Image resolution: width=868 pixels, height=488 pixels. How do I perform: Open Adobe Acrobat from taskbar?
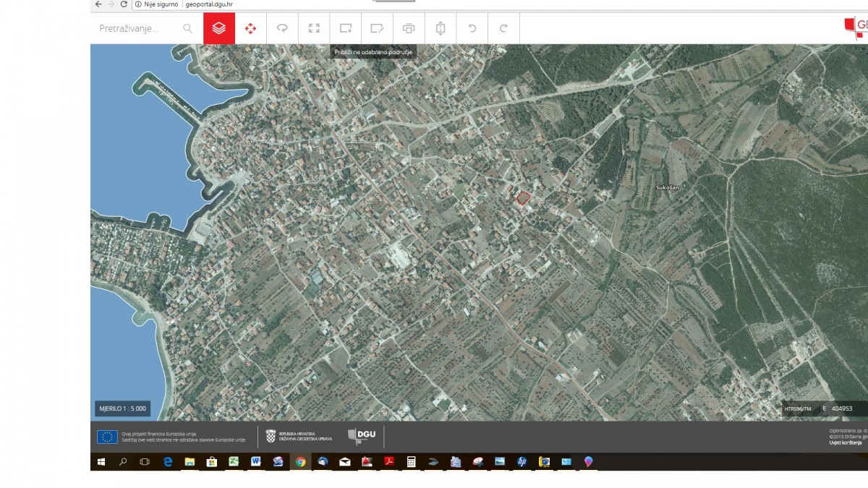tap(389, 461)
